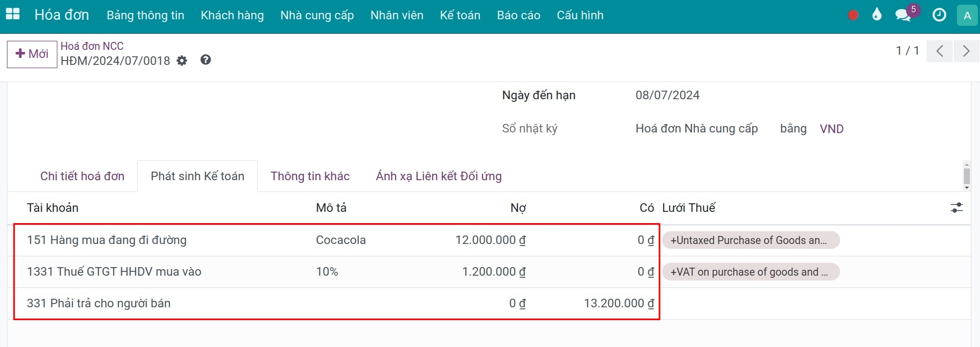Click the Có column header
Image resolution: width=980 pixels, height=347 pixels.
click(647, 208)
